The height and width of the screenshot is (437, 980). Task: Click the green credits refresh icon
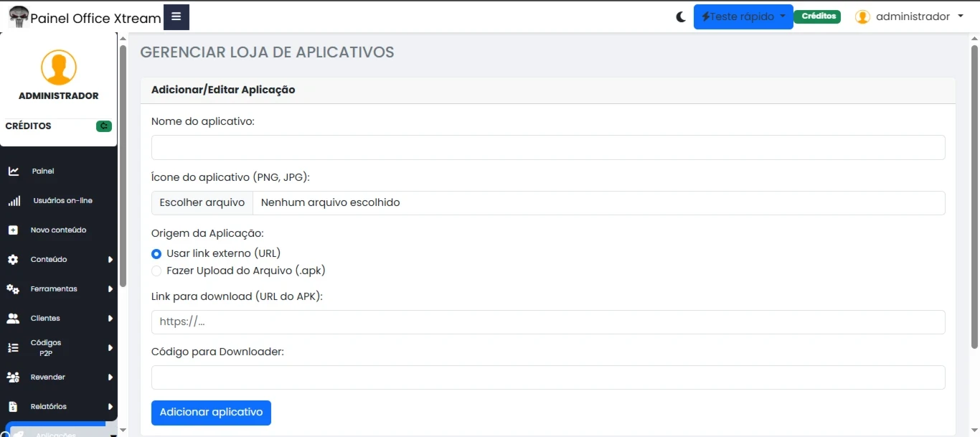tap(104, 126)
